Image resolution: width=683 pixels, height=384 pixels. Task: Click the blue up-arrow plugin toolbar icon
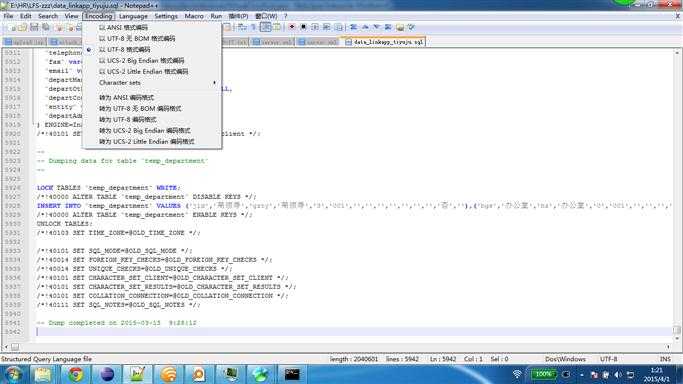tap(365, 27)
